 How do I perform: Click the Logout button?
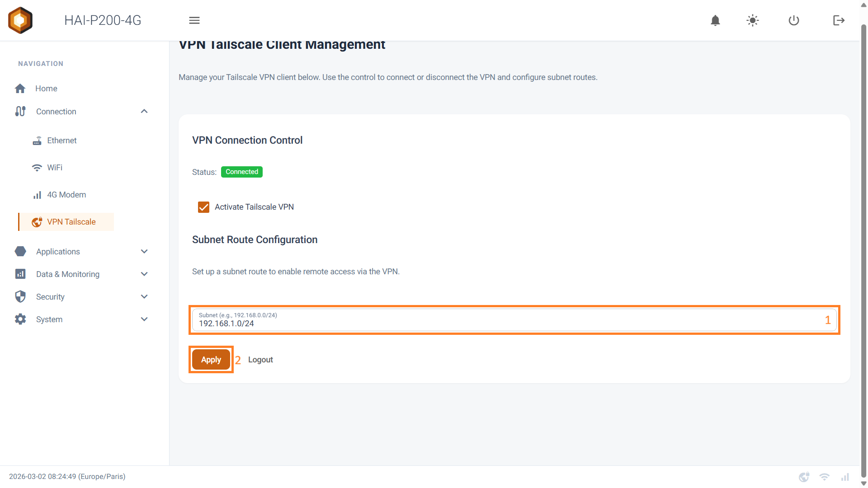tap(260, 360)
